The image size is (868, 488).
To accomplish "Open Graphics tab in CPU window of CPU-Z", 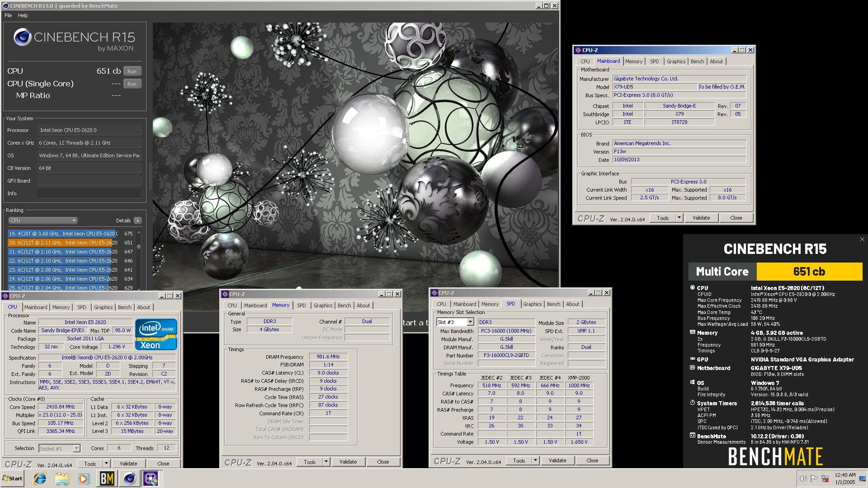I will click(103, 307).
